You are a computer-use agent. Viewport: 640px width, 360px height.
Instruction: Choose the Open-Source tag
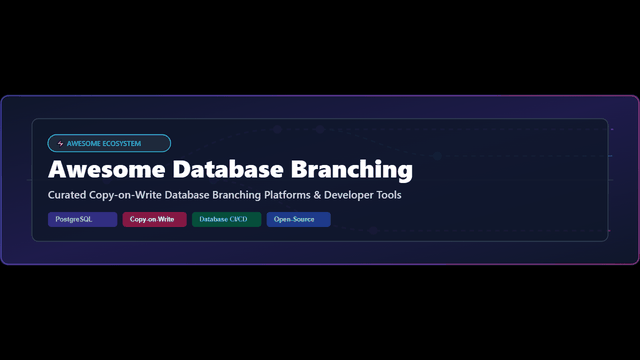click(x=299, y=220)
